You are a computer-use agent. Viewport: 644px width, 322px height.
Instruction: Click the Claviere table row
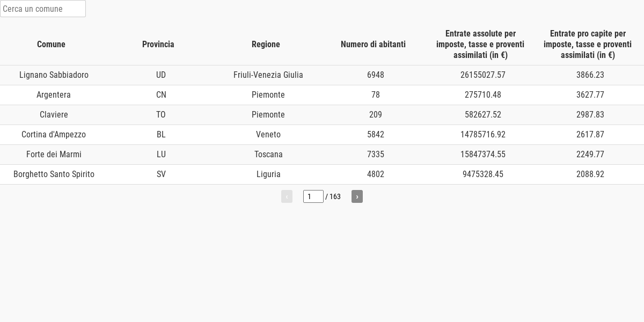(x=54, y=115)
